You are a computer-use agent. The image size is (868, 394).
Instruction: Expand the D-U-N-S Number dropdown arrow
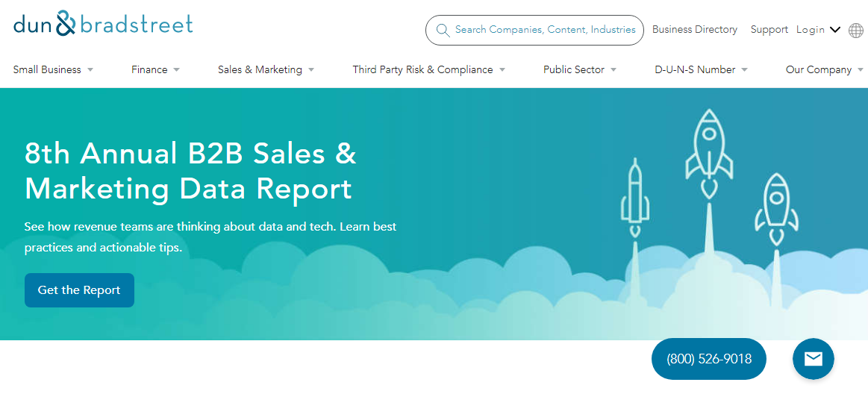click(x=745, y=69)
